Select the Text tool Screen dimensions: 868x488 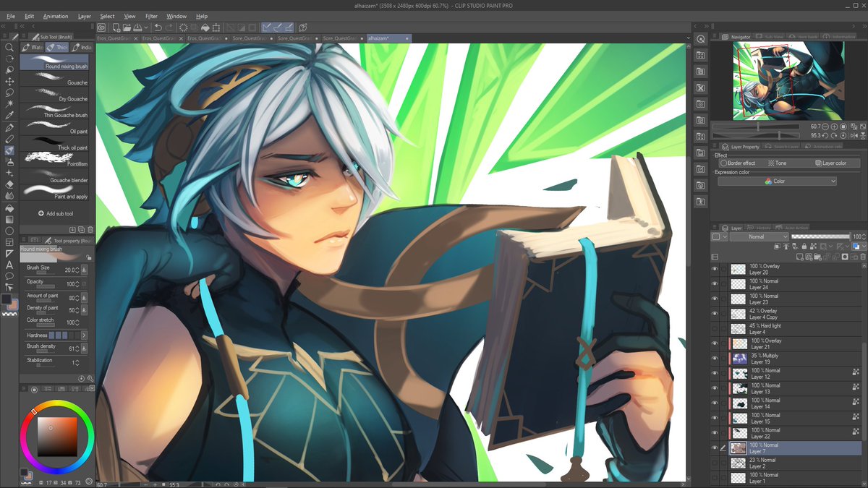[9, 265]
